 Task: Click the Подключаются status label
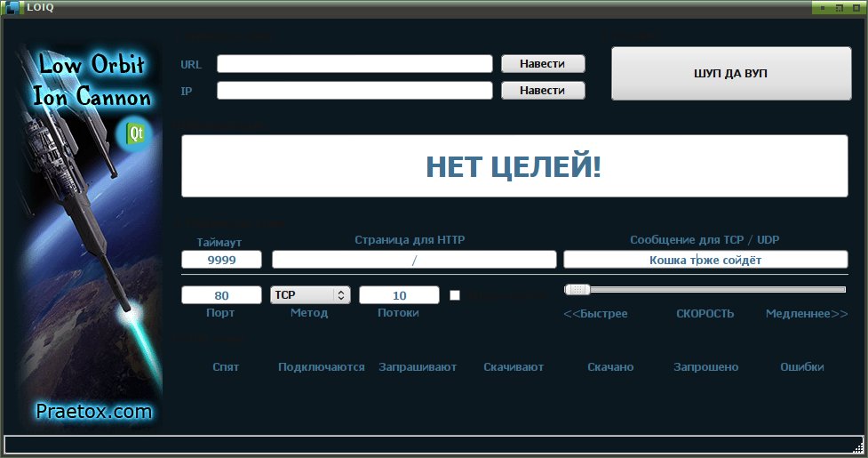321,366
